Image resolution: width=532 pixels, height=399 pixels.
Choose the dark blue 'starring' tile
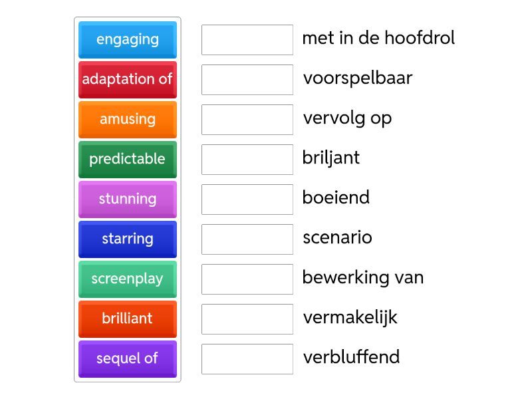127,239
